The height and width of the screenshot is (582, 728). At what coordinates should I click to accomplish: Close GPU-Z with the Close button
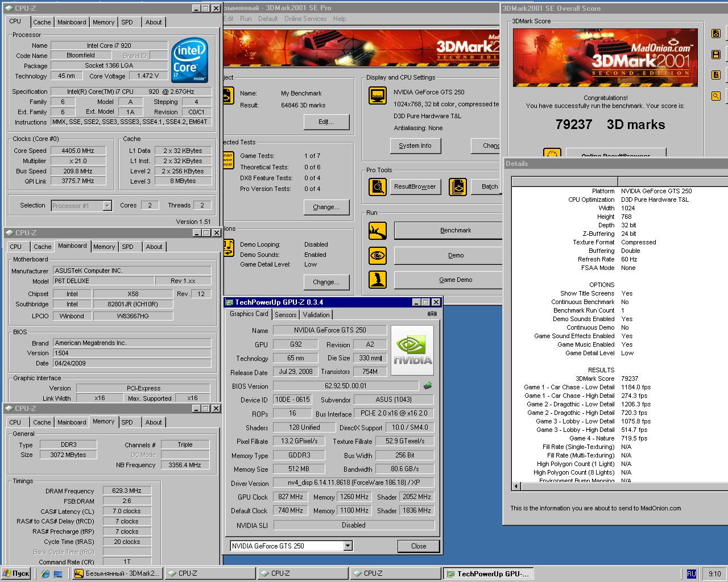(419, 546)
